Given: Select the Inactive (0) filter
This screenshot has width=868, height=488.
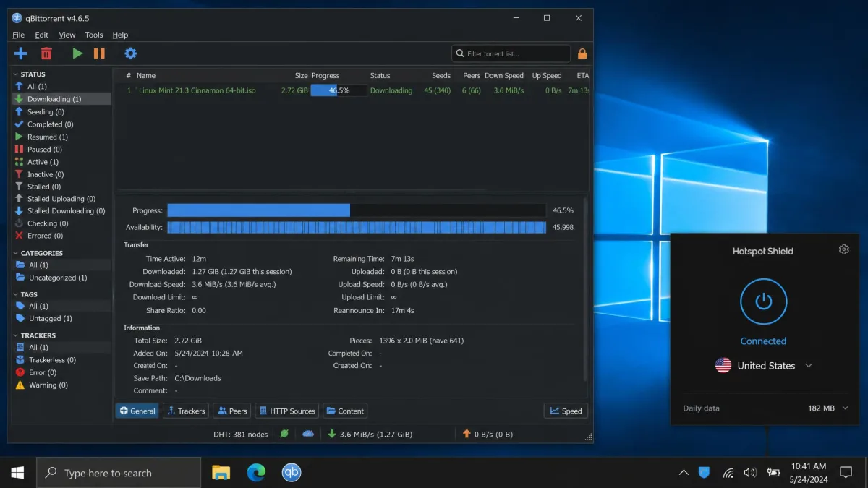Looking at the screenshot, I should tap(61, 174).
